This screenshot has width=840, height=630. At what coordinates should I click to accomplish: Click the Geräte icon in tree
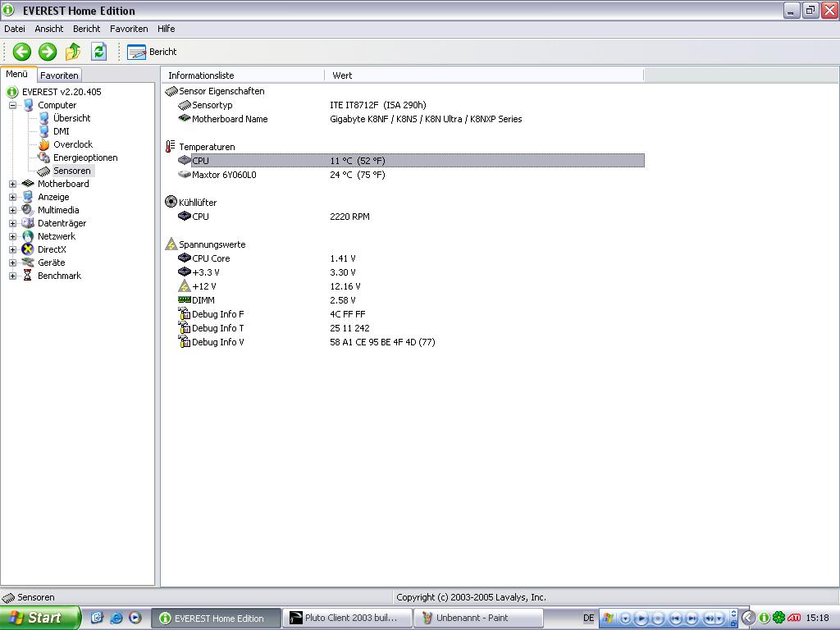click(x=28, y=262)
